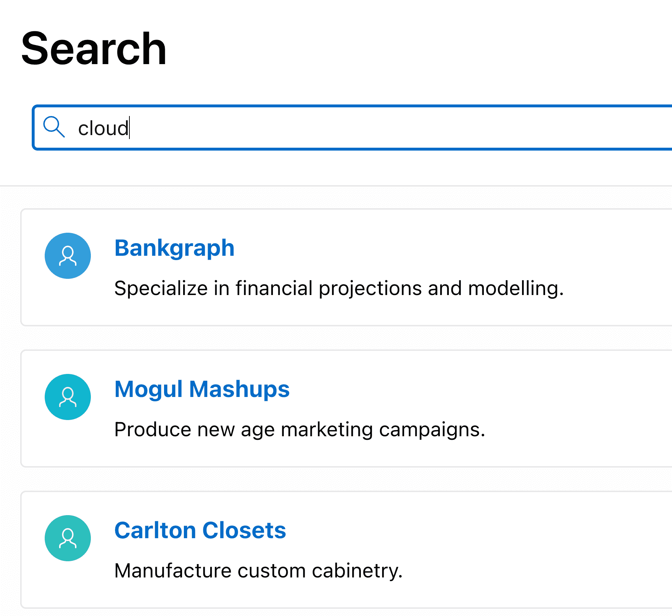
Task: Click the search glyph inside the input box
Action: tap(55, 127)
